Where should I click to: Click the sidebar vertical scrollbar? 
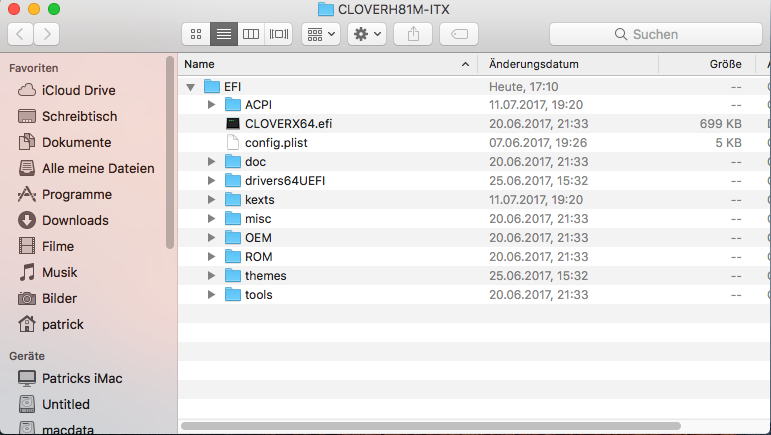(170, 152)
